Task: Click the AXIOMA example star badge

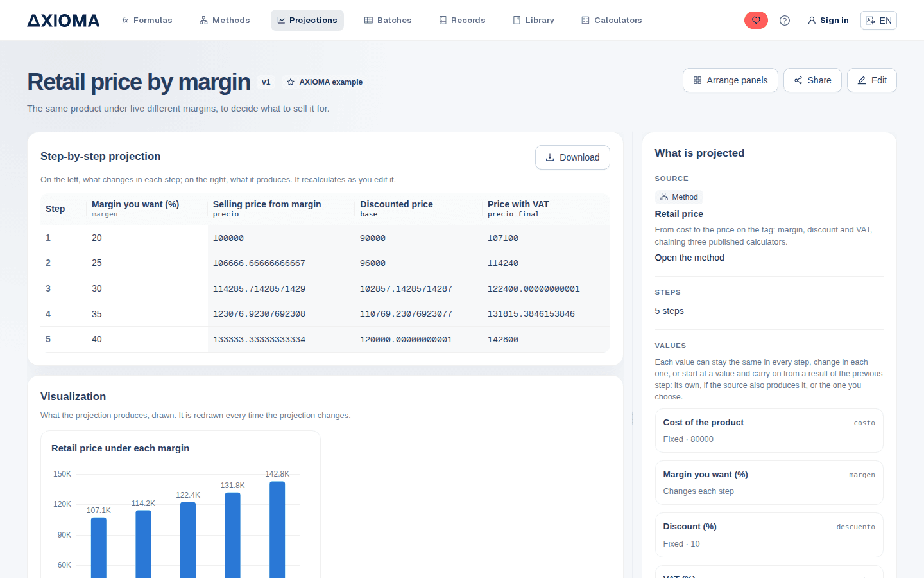Action: point(325,82)
